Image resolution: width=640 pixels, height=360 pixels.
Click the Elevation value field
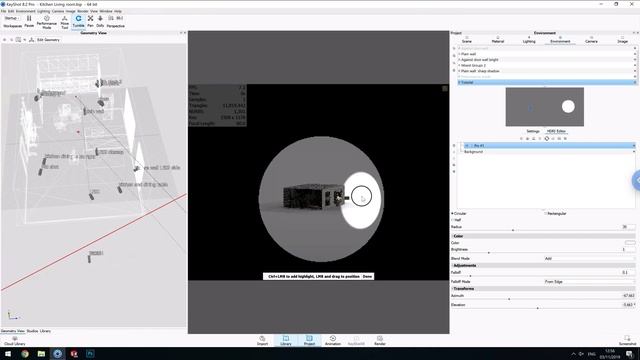pos(627,305)
